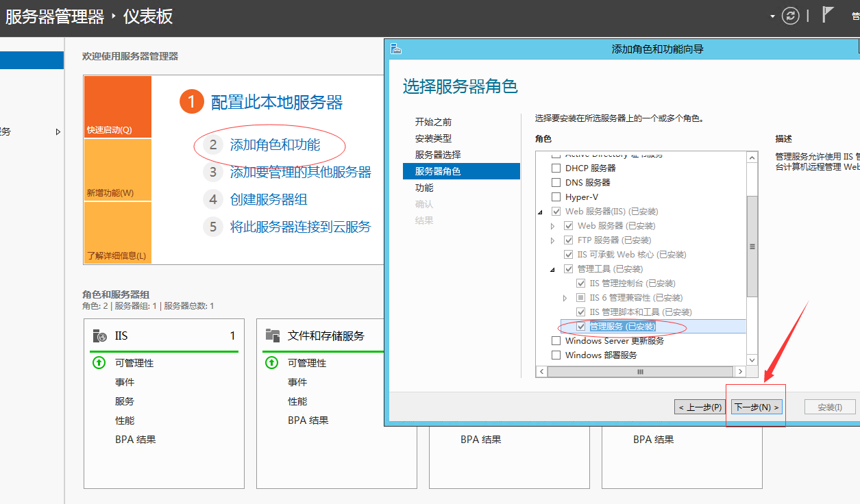The height and width of the screenshot is (504, 860).
Task: Expand the FTP 服务器 node
Action: tap(553, 240)
